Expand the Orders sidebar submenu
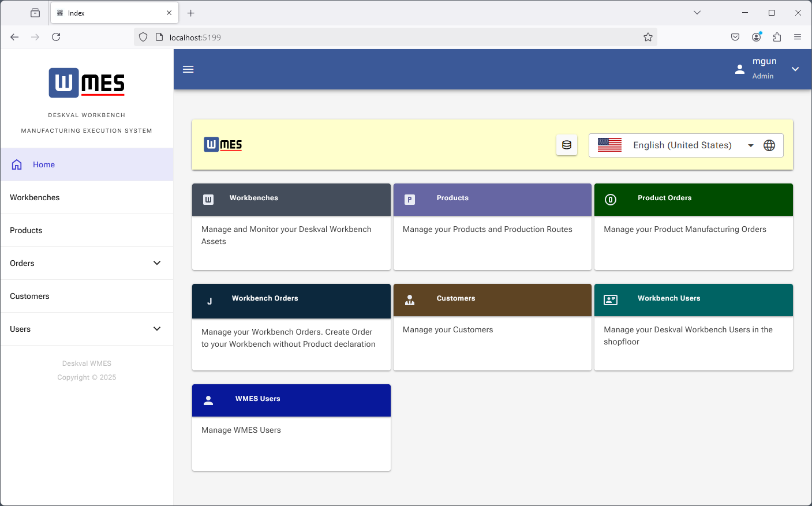This screenshot has width=812, height=506. pos(156,263)
